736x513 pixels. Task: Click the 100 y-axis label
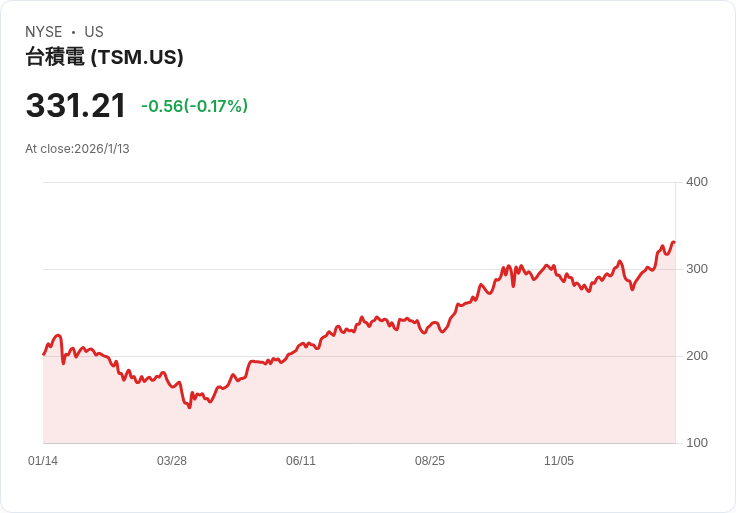click(697, 443)
